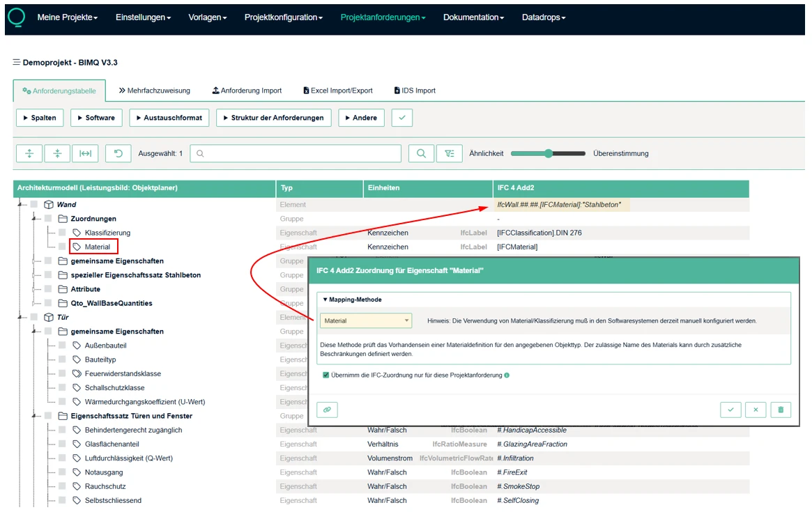Screen dimensions: 812x512
Task: Click the Struktur der Anforderungen button
Action: pos(273,118)
